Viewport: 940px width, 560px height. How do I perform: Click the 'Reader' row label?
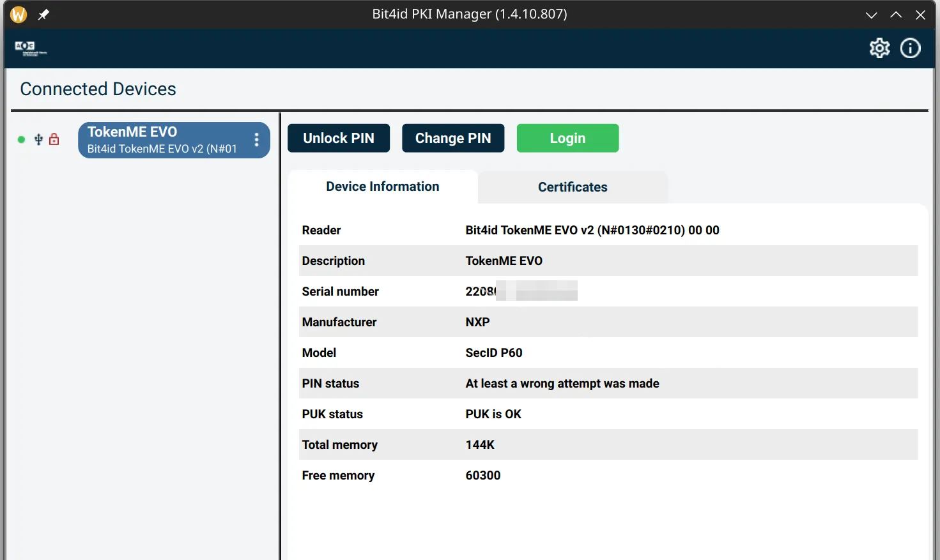point(321,230)
